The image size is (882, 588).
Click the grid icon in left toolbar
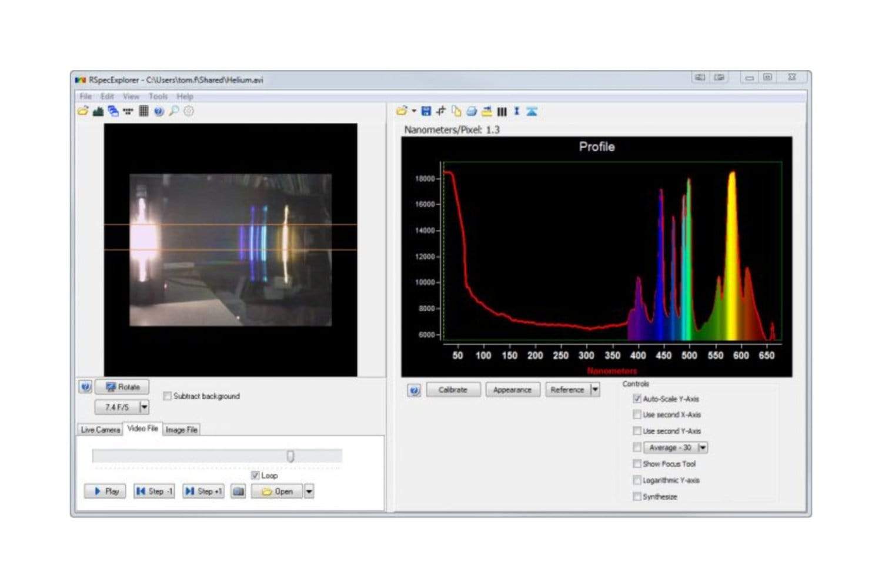click(143, 111)
